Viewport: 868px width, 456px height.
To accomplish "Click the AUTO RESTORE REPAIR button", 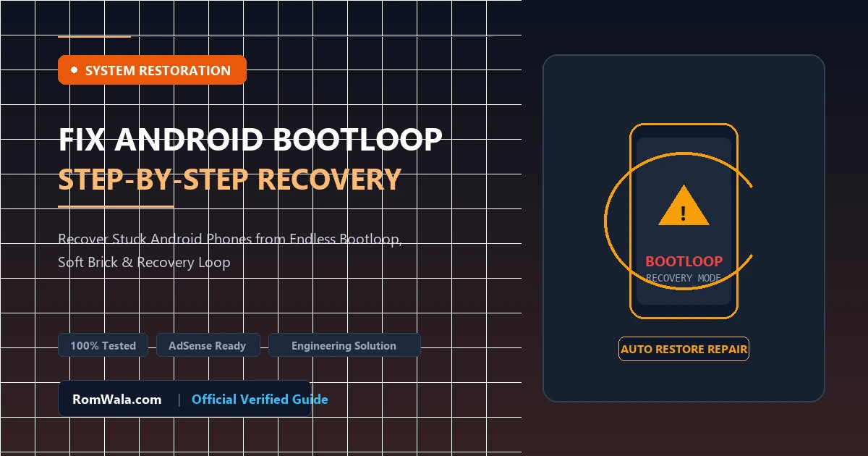I will (684, 349).
